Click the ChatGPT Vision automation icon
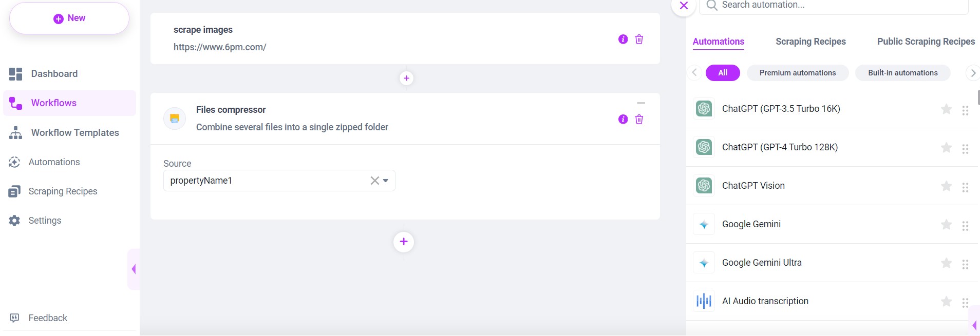This screenshot has height=336, width=980. pyautogui.click(x=703, y=185)
